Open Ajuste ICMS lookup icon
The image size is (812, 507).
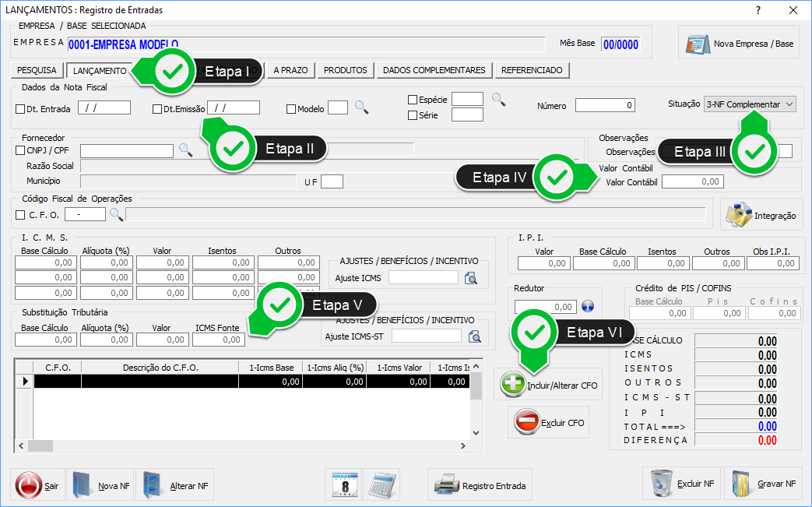pos(471,278)
